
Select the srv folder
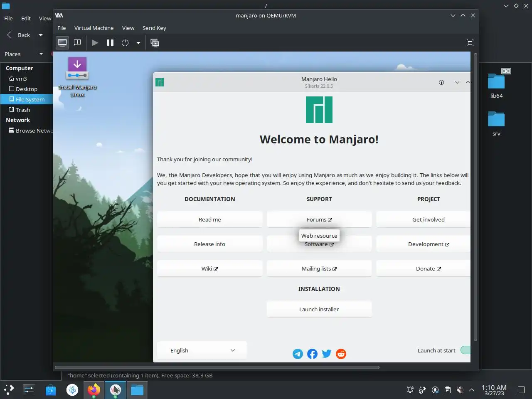pyautogui.click(x=496, y=123)
